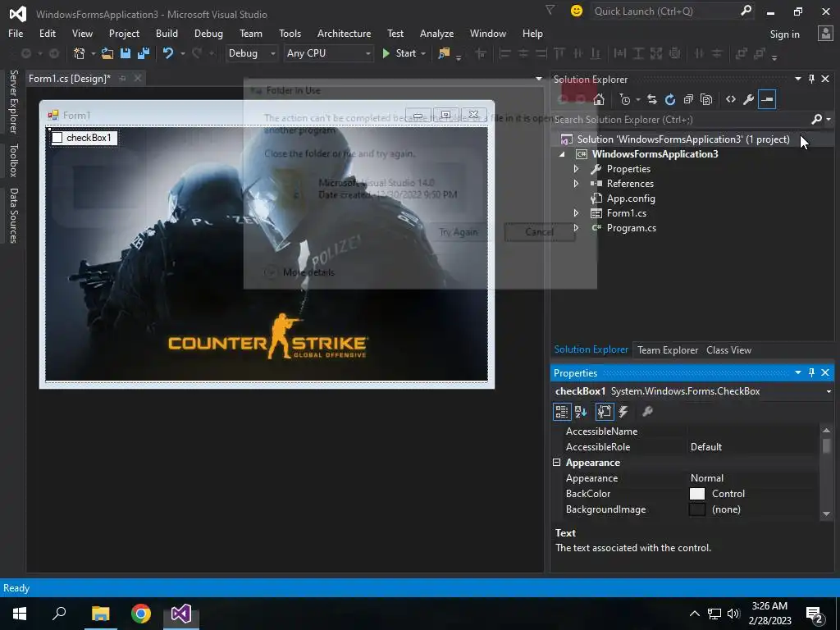This screenshot has width=840, height=630.
Task: Switch to the Team Explorer tab
Action: coord(668,350)
